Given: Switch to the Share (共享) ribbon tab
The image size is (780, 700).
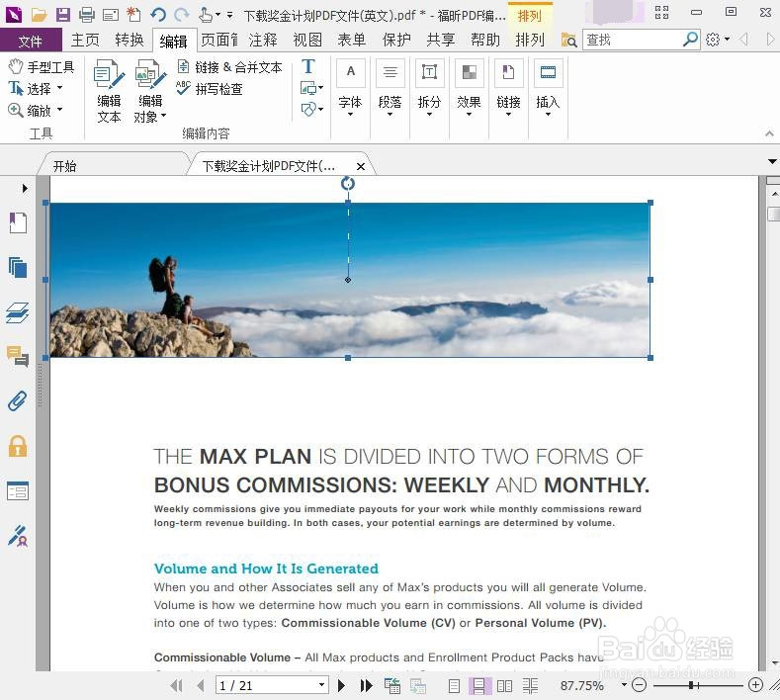Looking at the screenshot, I should point(441,40).
